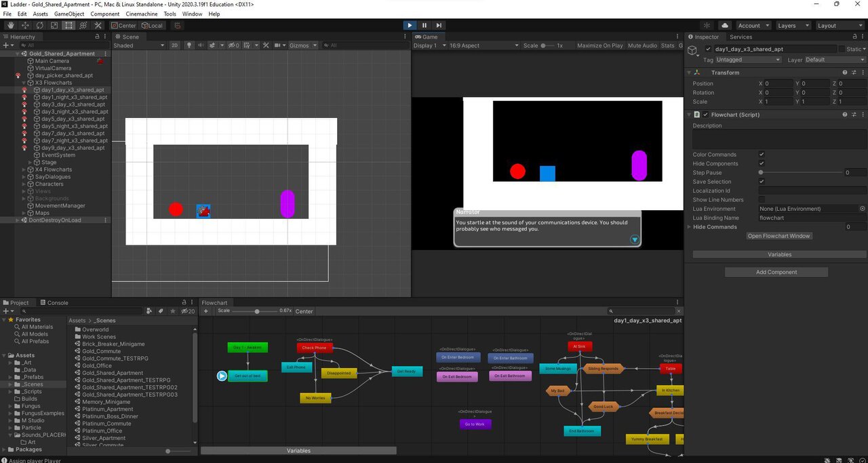The image size is (868, 463).
Task: Toggle handle rotation Local button
Action: tap(152, 26)
